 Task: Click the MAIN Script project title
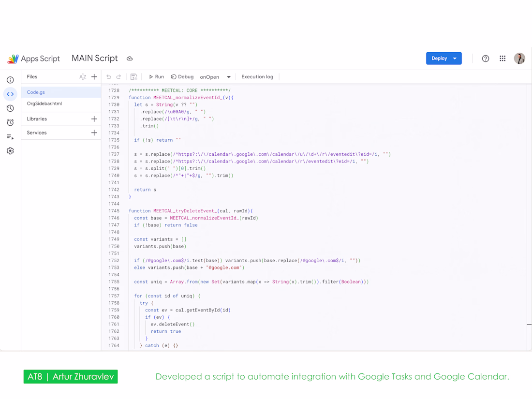tap(95, 59)
